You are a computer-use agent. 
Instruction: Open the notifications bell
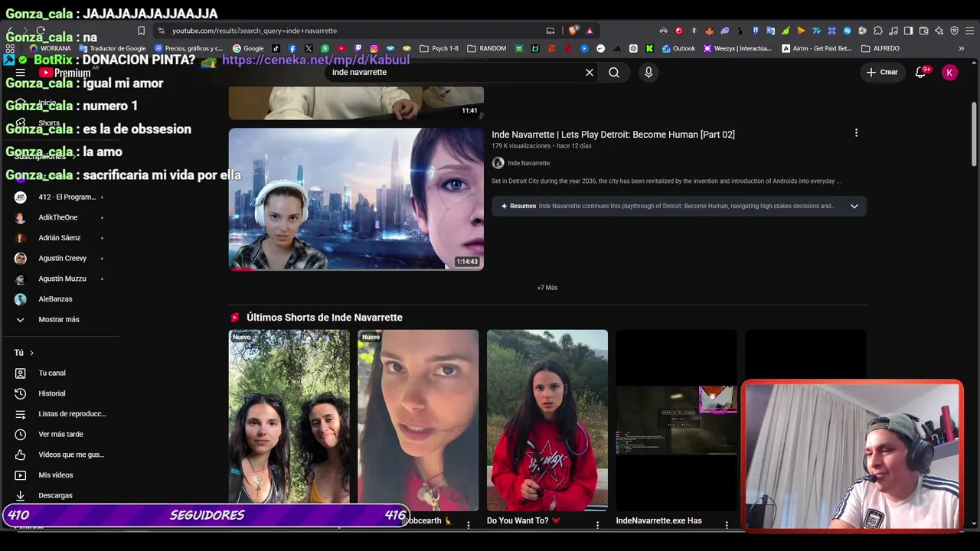click(x=921, y=73)
